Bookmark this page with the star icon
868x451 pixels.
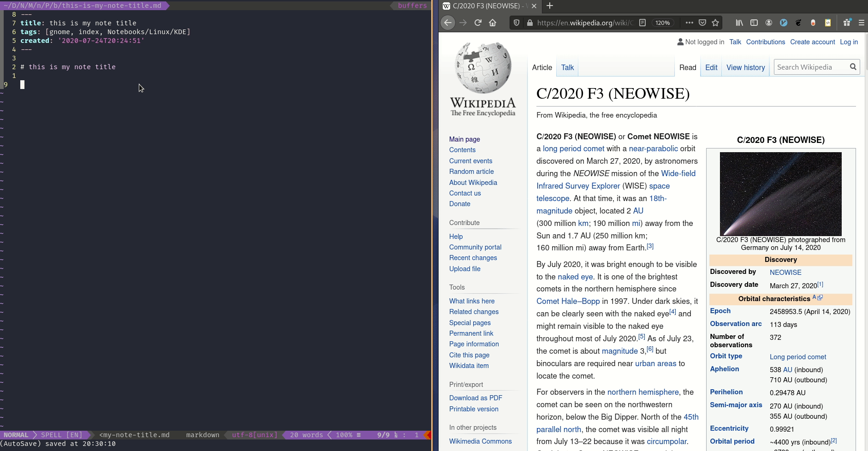pos(715,23)
